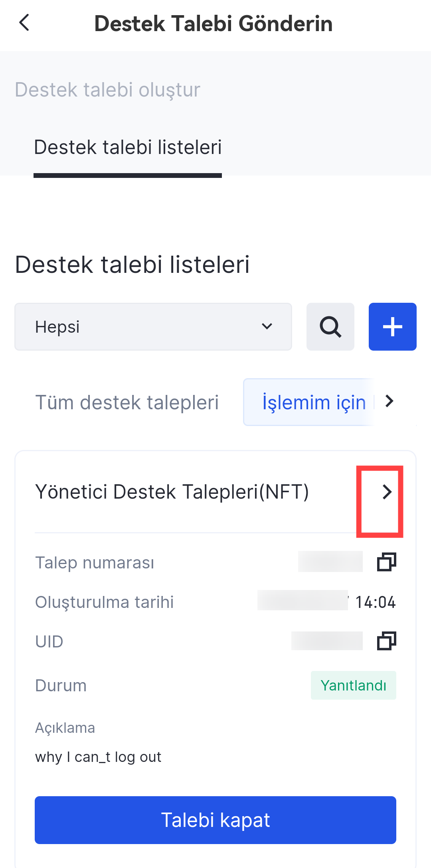The height and width of the screenshot is (868, 431).
Task: Click the Destek Talebi Gönderin page title
Action: coord(214,23)
